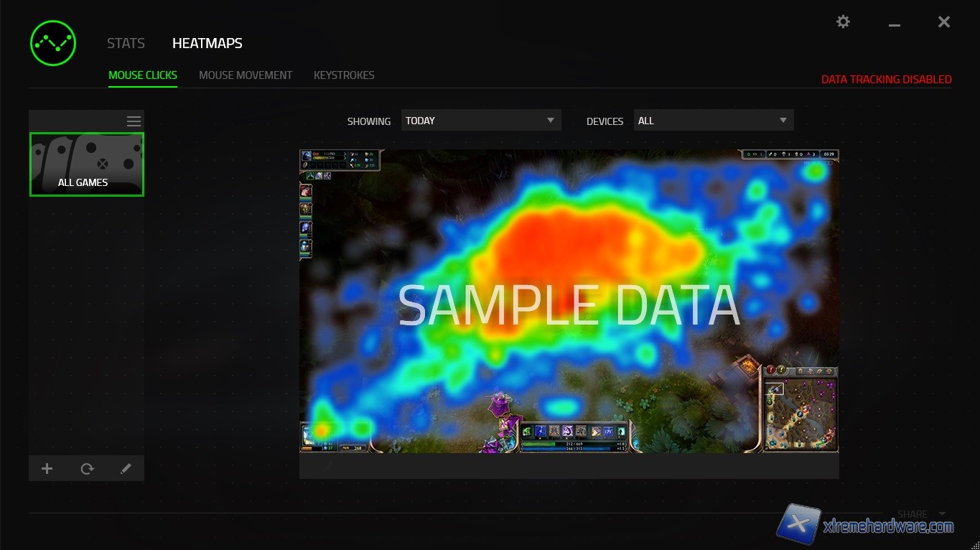The width and height of the screenshot is (980, 550).
Task: Open the game list hamburger menu
Action: click(x=134, y=121)
